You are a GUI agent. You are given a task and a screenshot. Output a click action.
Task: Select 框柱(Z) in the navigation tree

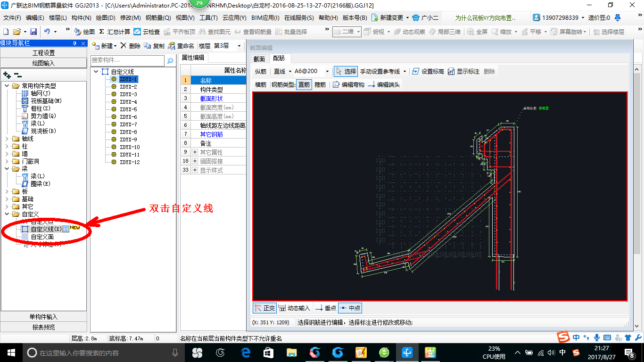point(41,108)
